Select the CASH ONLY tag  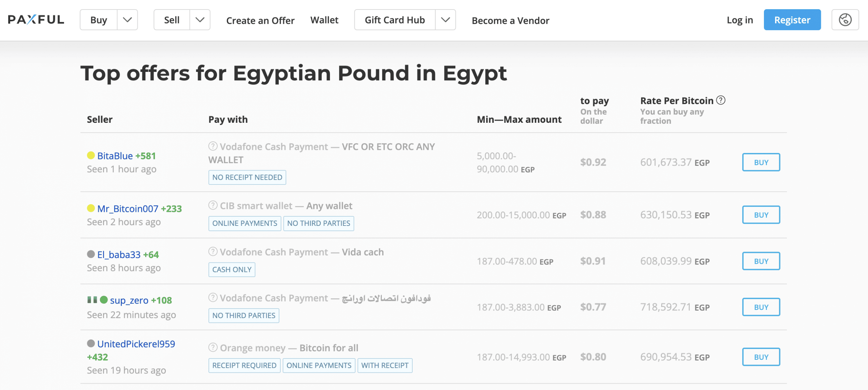pyautogui.click(x=232, y=270)
